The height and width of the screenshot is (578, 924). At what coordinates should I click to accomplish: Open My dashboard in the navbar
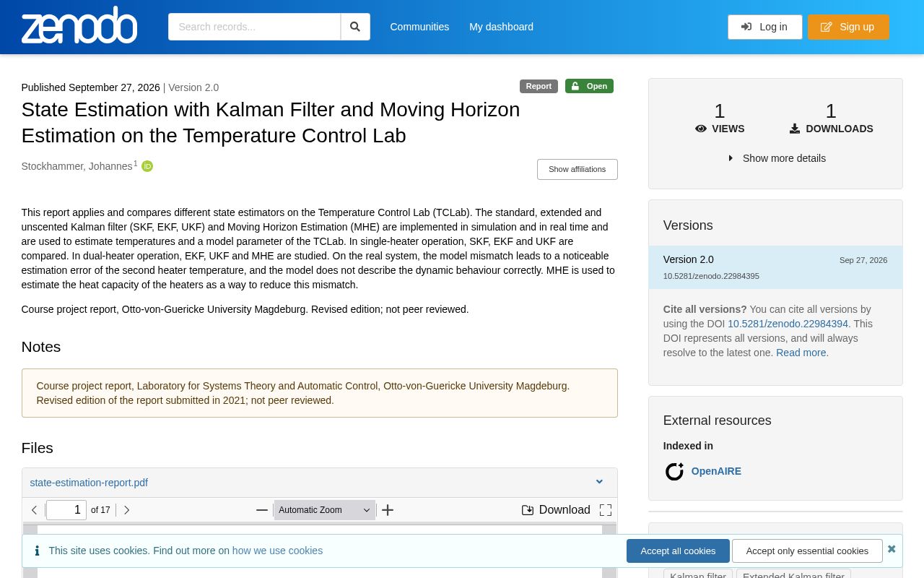coord(501,27)
